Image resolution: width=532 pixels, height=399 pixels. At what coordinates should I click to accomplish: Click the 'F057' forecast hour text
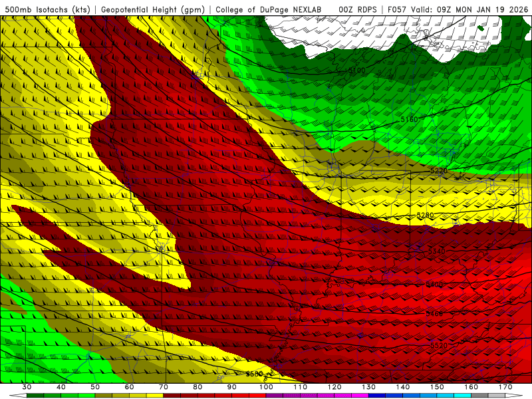(396, 10)
